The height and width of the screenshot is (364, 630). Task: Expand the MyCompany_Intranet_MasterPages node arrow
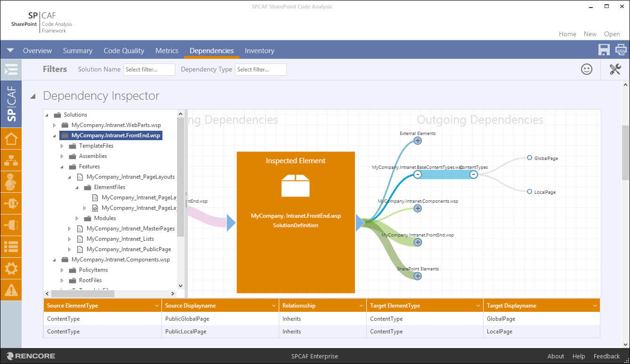click(x=69, y=229)
